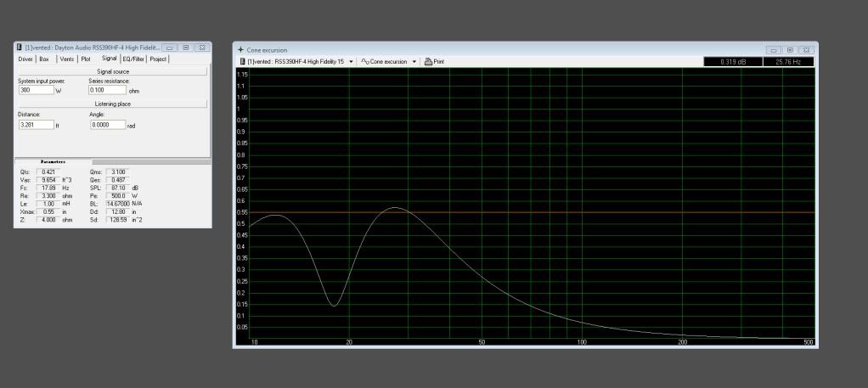Viewport: 868px width, 388px height.
Task: Maximize the Cone excursion graph window
Action: pos(789,50)
